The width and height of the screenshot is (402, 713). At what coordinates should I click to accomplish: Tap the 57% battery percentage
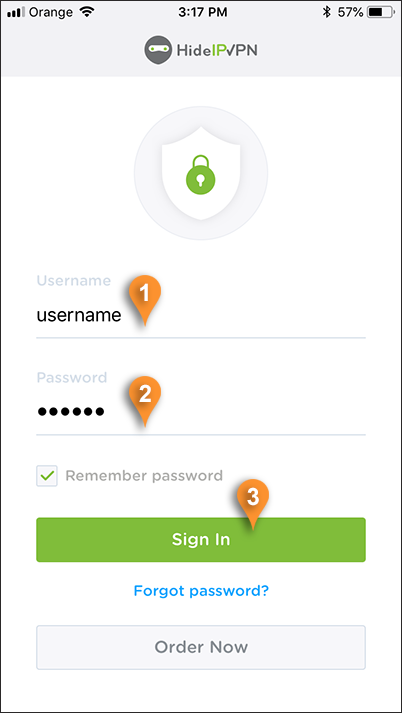coord(350,13)
